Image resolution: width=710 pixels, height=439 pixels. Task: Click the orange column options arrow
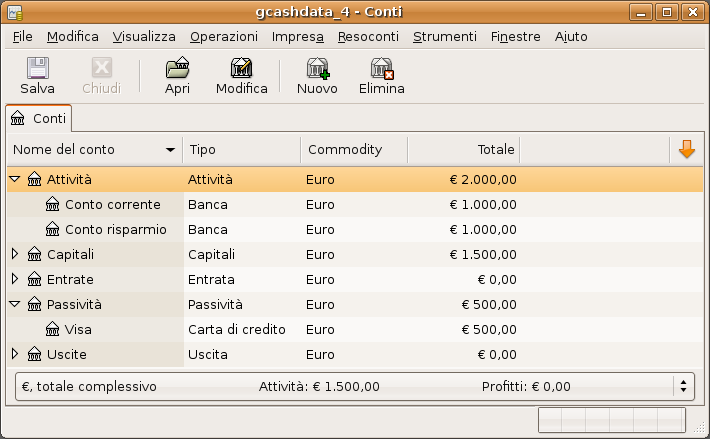686,149
